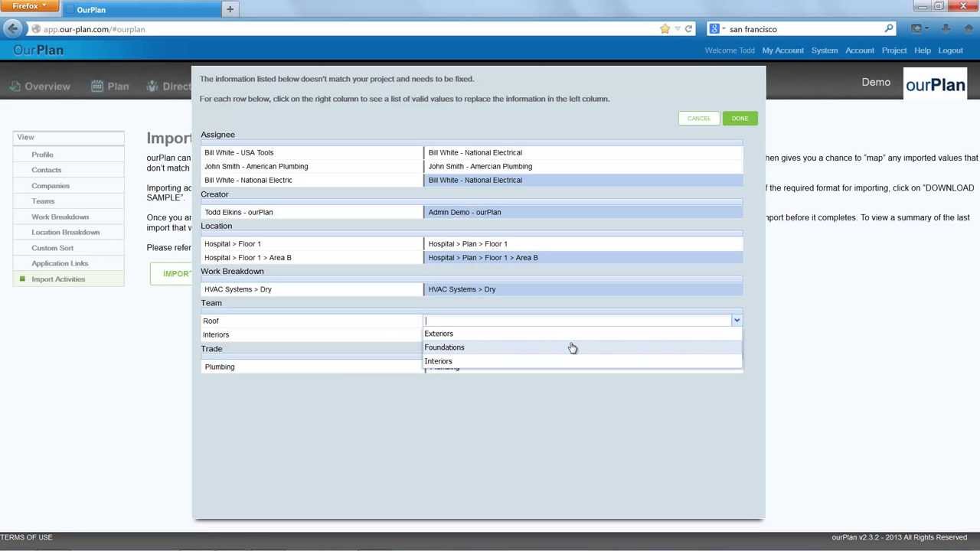Switch to the Plan tab

pos(110,86)
